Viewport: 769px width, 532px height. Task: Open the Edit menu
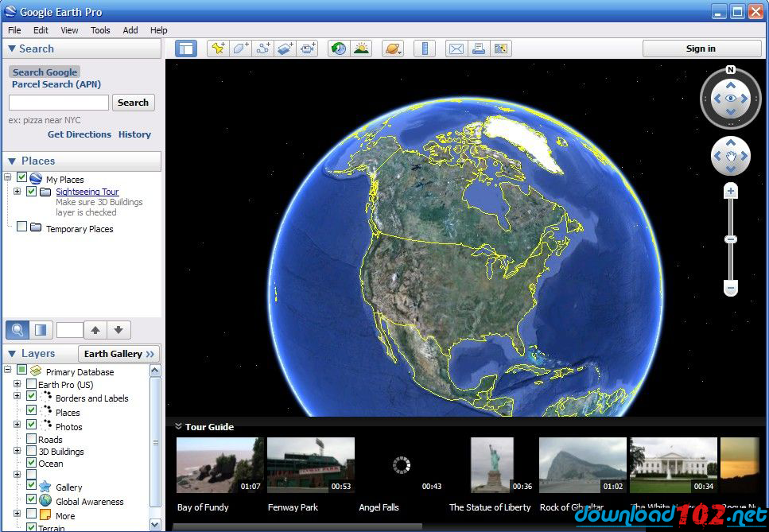click(x=41, y=30)
